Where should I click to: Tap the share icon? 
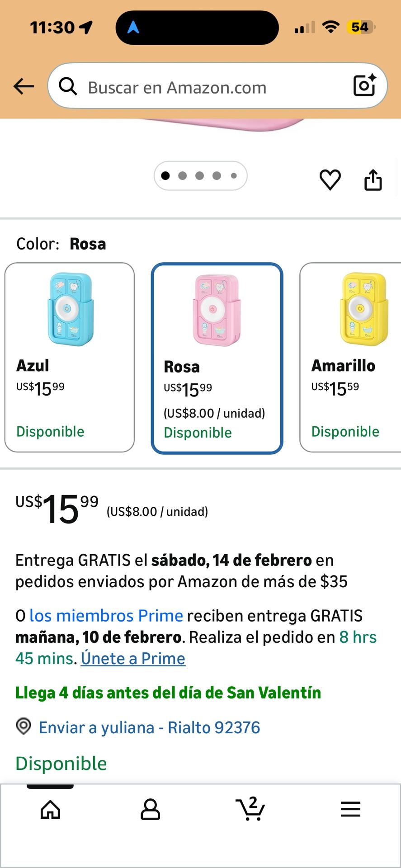[373, 179]
